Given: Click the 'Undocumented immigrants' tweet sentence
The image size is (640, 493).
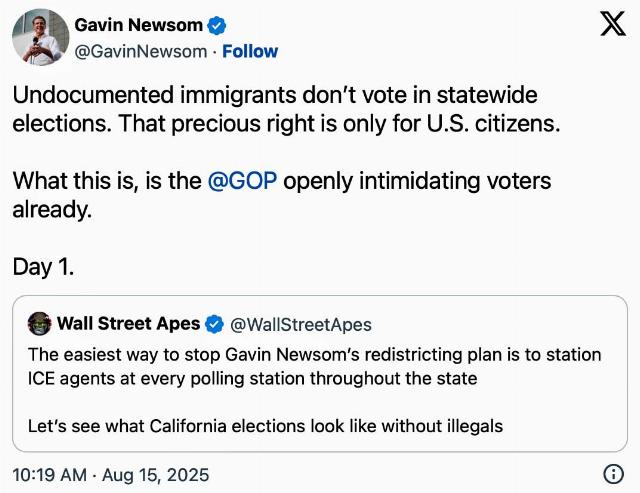Looking at the screenshot, I should tap(275, 95).
